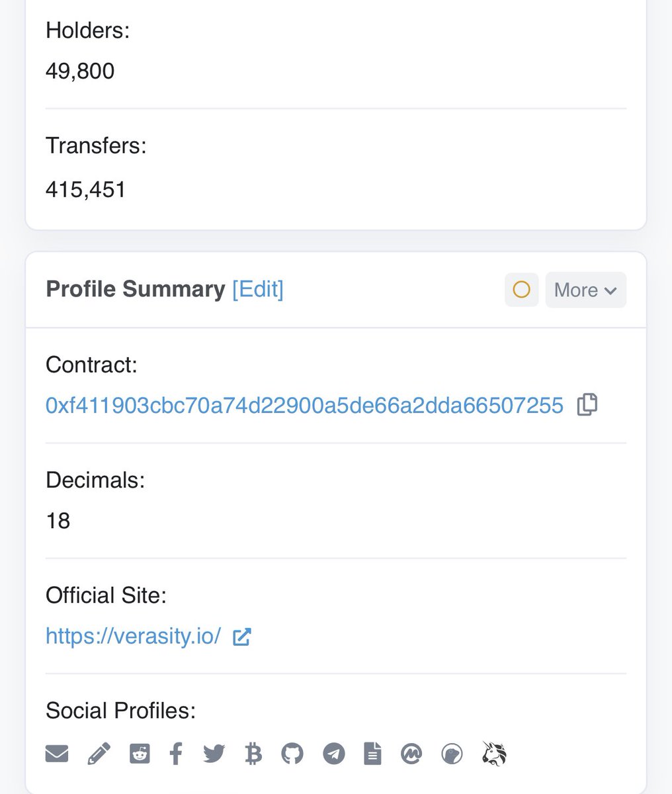Click the Profile Summary heading
Viewport: 672px width, 794px height.
pos(136,289)
